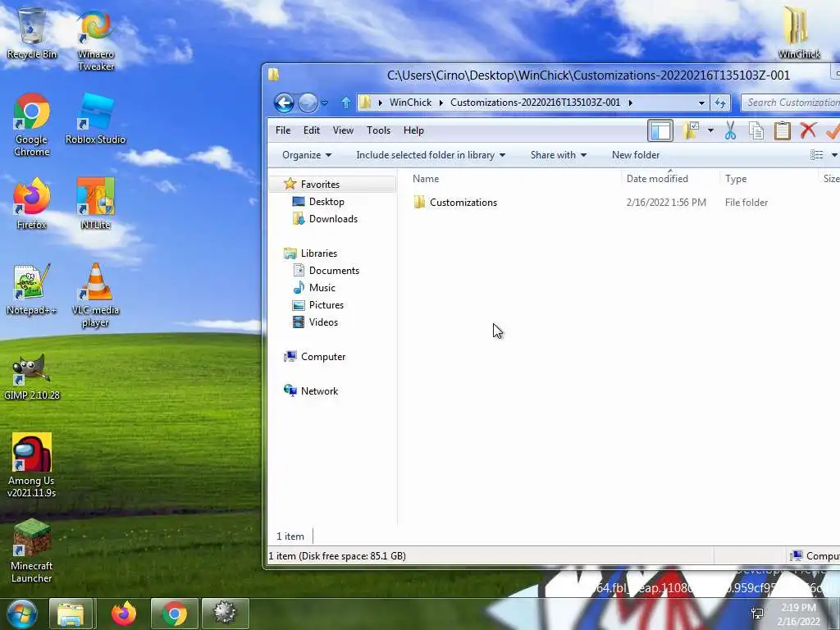Click the Firefox taskbar icon
The width and height of the screenshot is (840, 630).
(124, 614)
